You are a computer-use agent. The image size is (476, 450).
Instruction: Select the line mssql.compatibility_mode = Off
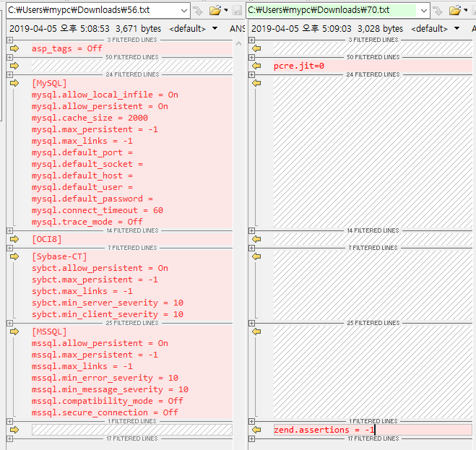click(108, 401)
